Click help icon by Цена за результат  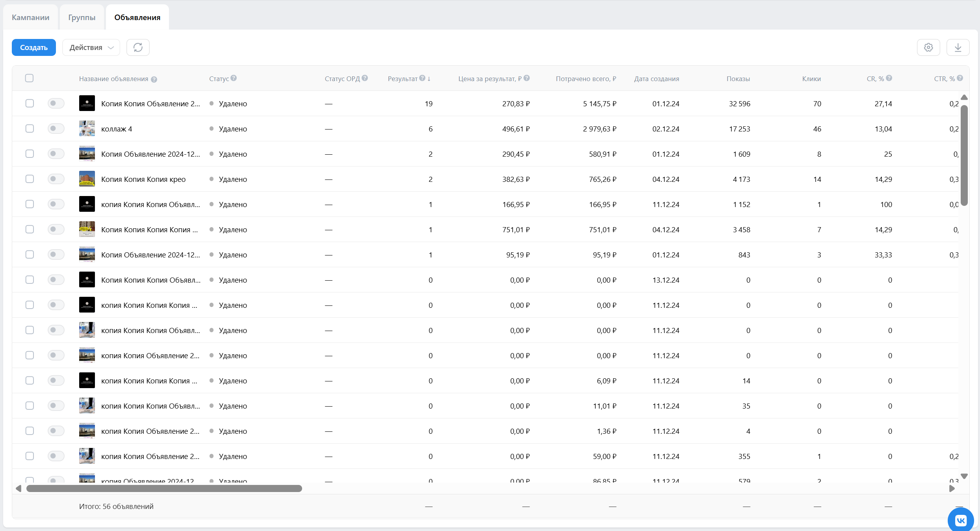click(527, 78)
